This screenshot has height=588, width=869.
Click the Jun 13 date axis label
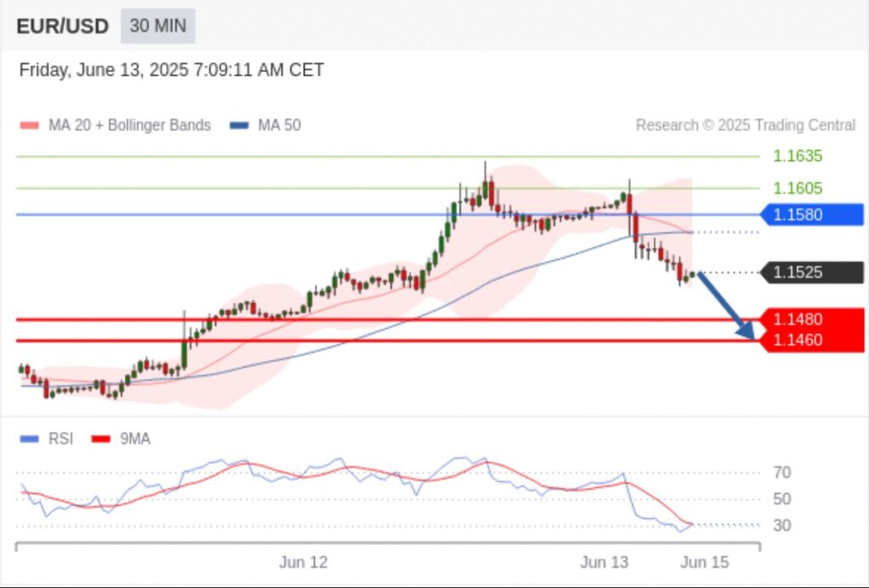coord(604,563)
